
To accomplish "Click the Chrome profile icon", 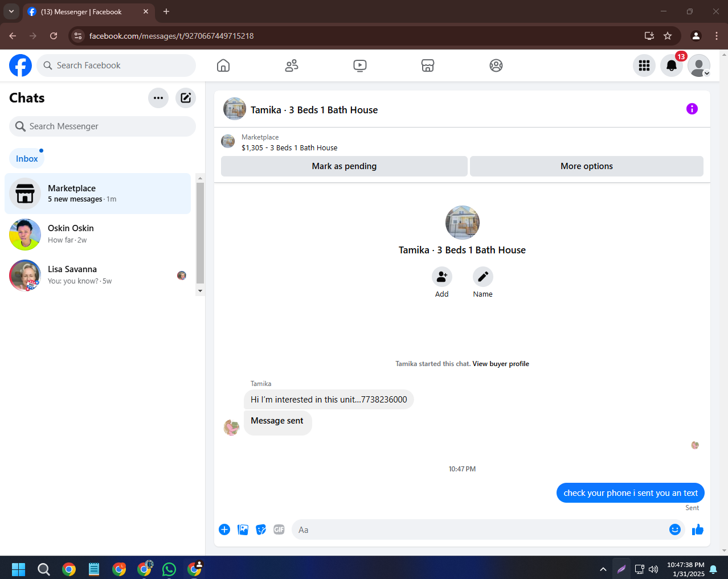I will pyautogui.click(x=696, y=36).
